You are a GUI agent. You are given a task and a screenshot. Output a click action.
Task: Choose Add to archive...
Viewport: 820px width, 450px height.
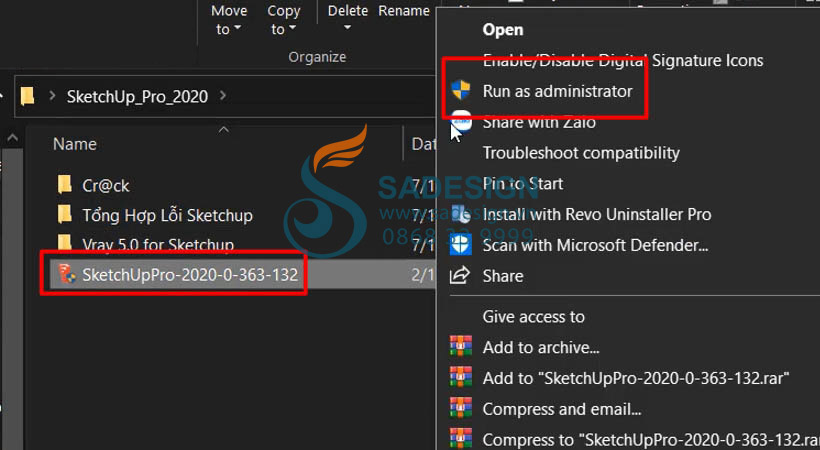point(541,347)
